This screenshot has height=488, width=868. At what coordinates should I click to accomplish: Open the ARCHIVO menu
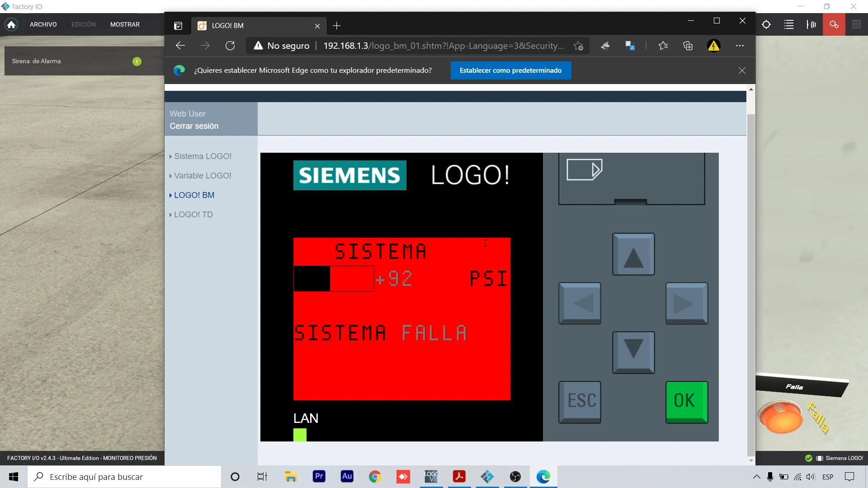point(43,24)
